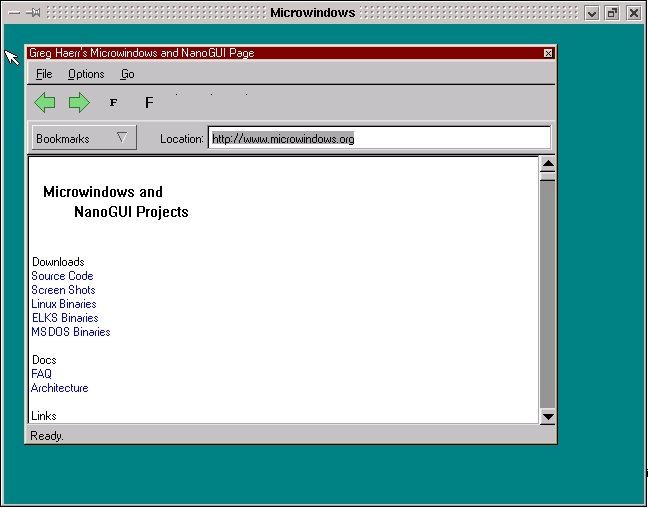Open the FAQ link
This screenshot has width=648, height=508.
pyautogui.click(x=41, y=374)
